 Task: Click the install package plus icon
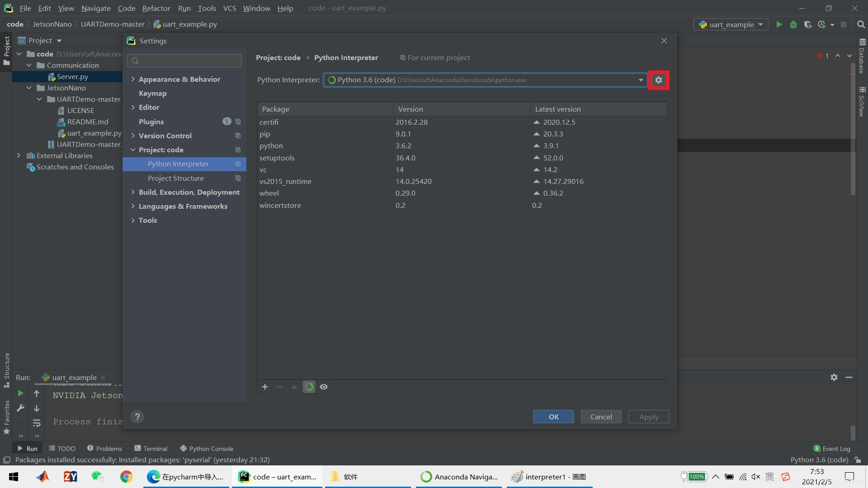click(265, 387)
